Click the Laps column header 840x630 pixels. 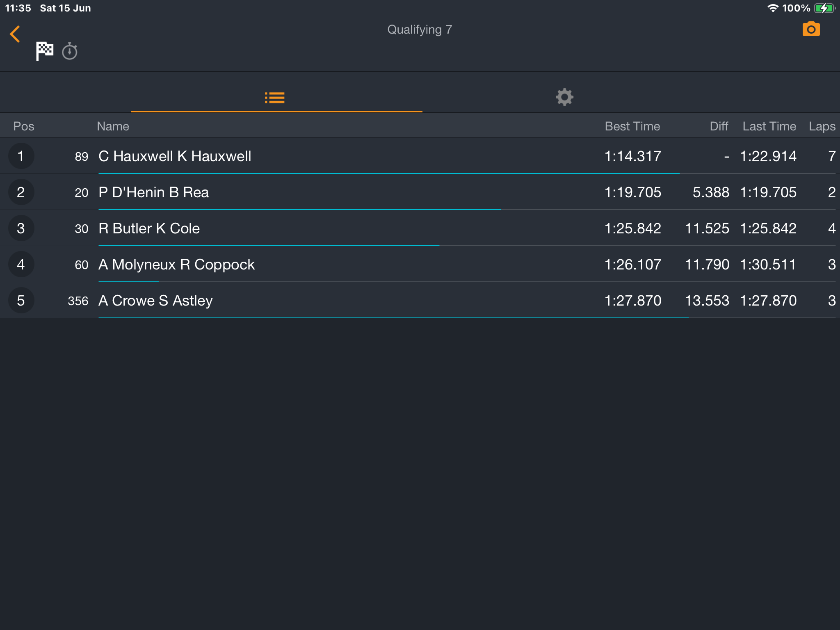pyautogui.click(x=822, y=126)
